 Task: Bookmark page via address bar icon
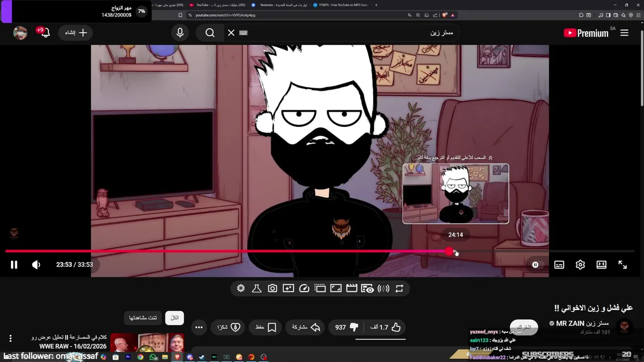pos(180,15)
